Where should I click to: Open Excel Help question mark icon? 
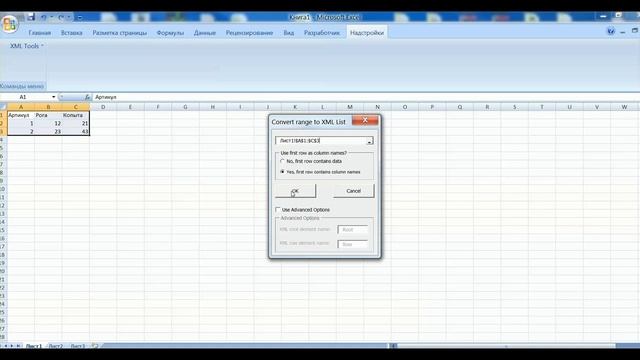tap(611, 31)
